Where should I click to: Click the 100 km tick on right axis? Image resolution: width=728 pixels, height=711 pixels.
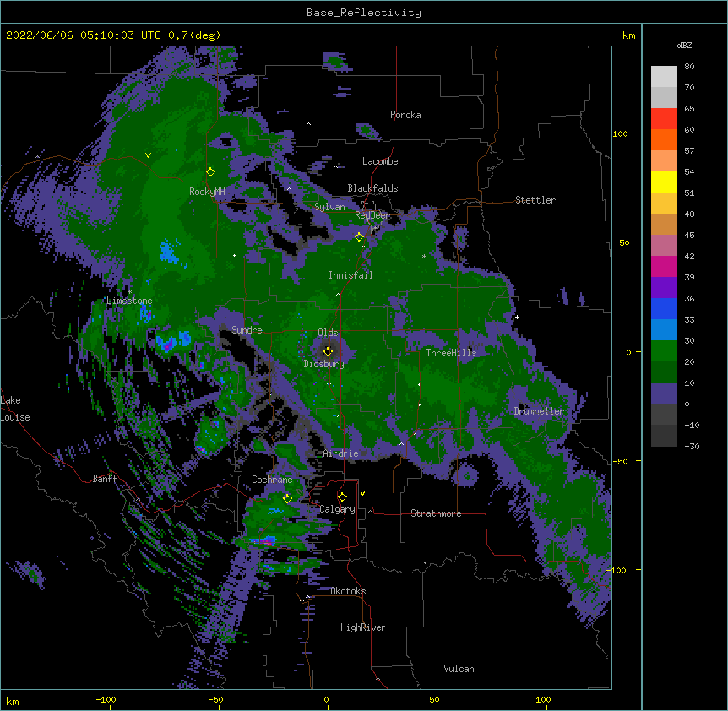pyautogui.click(x=620, y=133)
